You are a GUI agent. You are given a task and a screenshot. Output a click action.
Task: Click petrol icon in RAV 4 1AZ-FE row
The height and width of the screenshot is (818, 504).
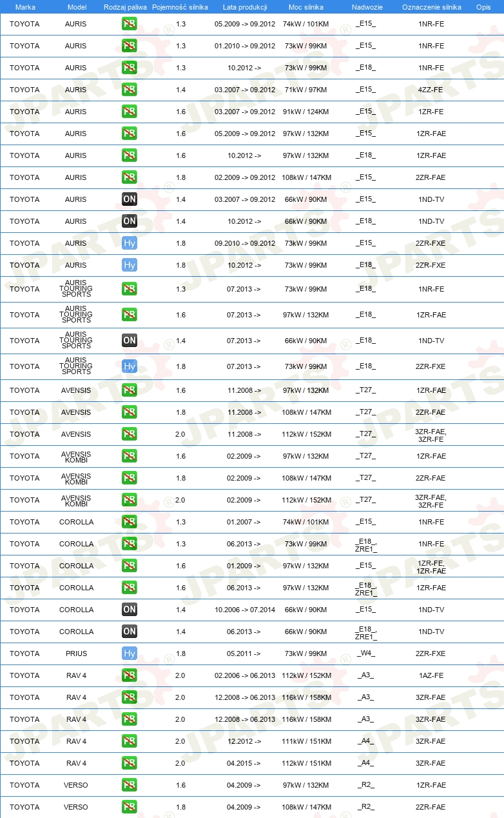(x=130, y=675)
